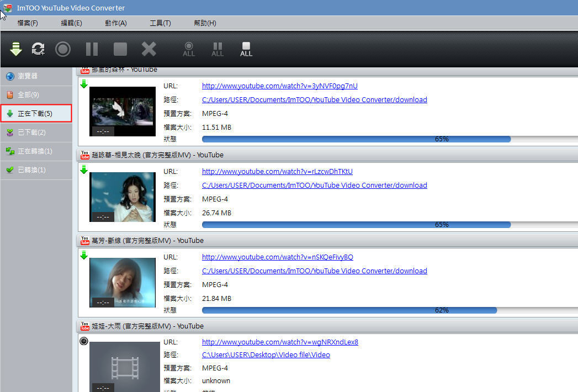The image size is (578, 392).
Task: Pause all tasks using pause ALL icon
Action: click(218, 49)
